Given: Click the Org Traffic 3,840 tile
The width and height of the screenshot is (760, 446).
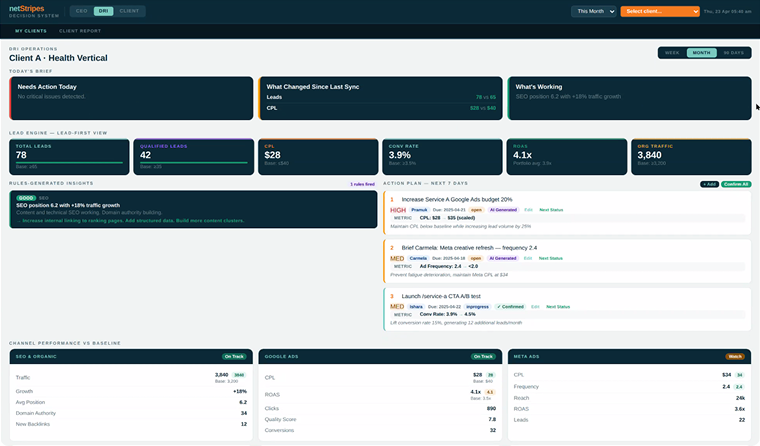Looking at the screenshot, I should click(691, 157).
